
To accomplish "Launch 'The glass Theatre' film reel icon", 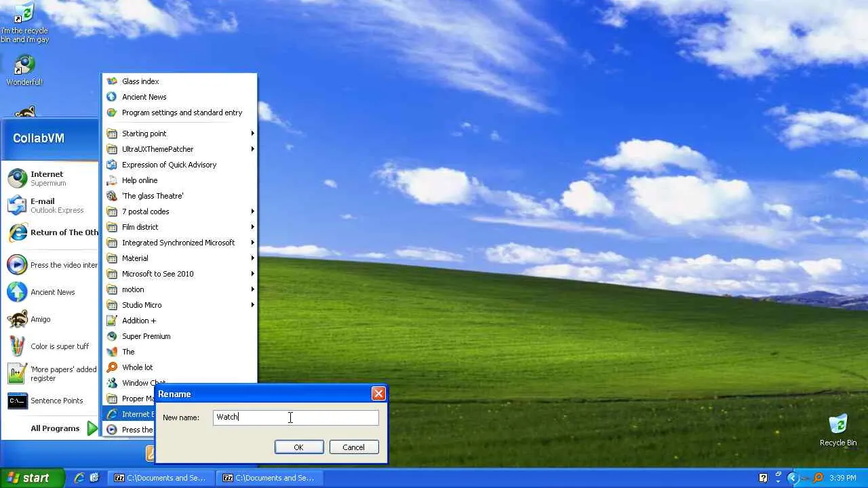I will (x=112, y=196).
